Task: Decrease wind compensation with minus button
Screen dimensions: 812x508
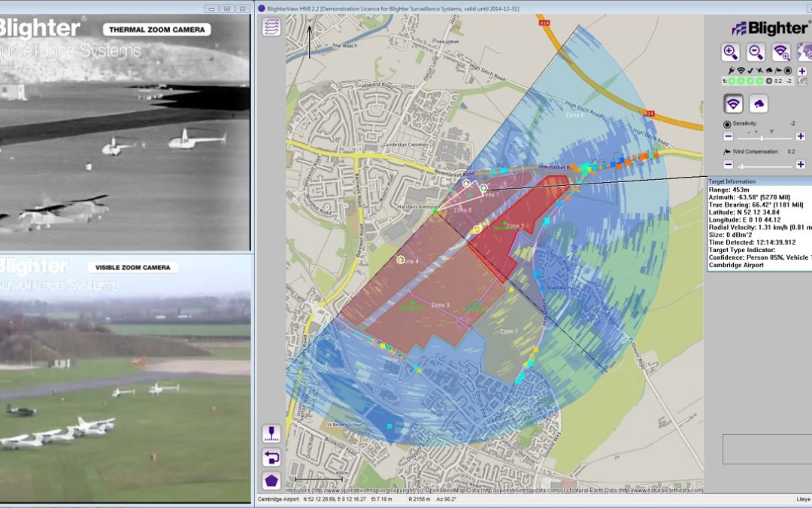Action: point(728,164)
